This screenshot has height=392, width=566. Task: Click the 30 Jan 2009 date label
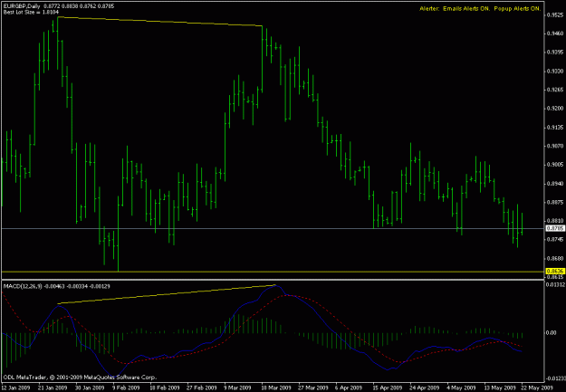[90, 388]
